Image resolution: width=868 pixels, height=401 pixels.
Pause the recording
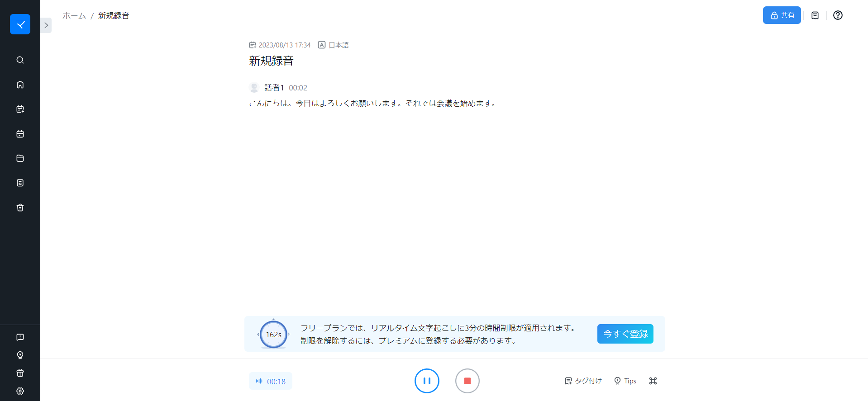427,381
